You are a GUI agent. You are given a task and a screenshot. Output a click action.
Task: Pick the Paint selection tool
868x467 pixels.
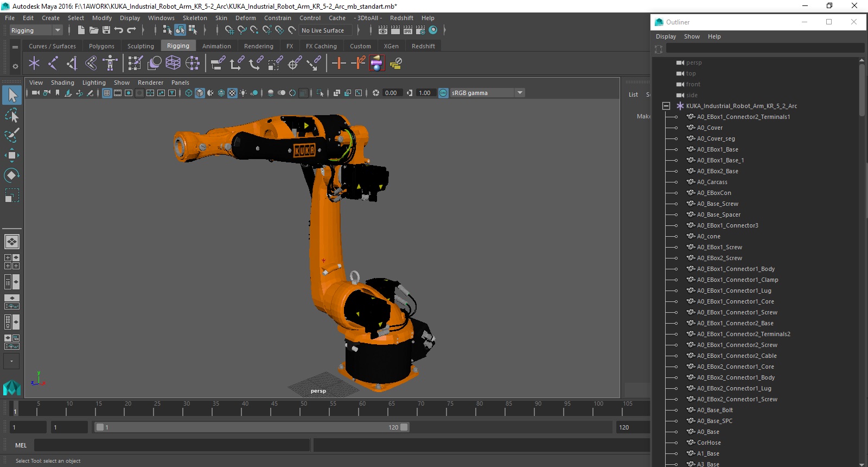12,135
